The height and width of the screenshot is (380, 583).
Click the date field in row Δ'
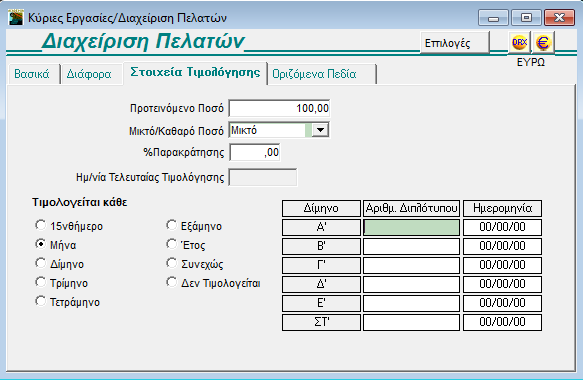point(502,284)
